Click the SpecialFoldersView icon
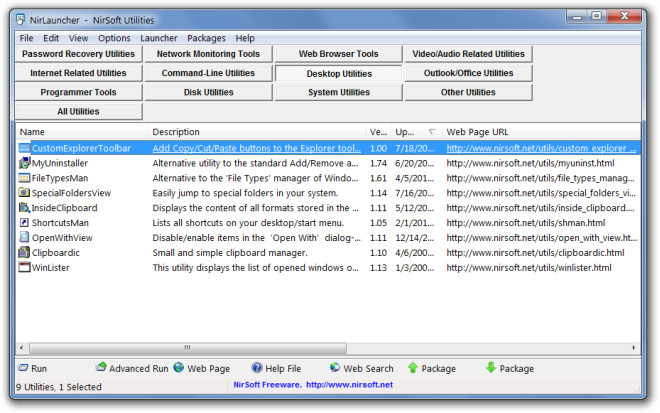Viewport: 660px width, 413px height. (x=24, y=193)
